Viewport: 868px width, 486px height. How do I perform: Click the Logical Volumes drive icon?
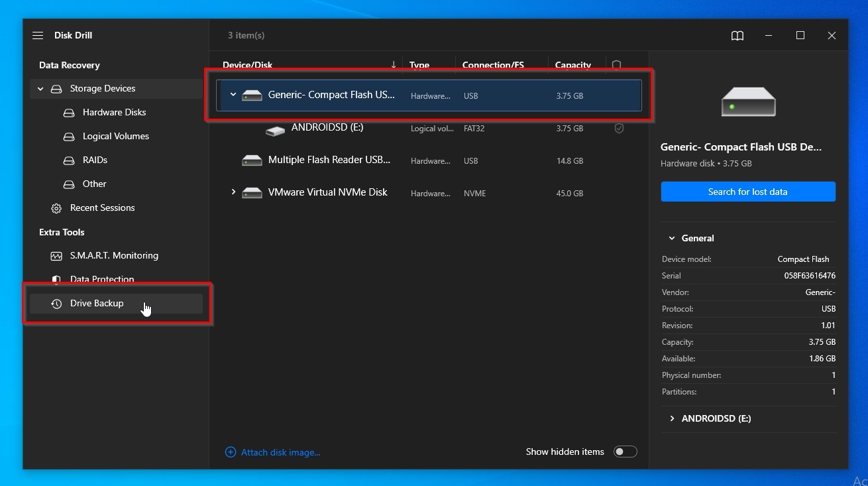[x=69, y=137]
